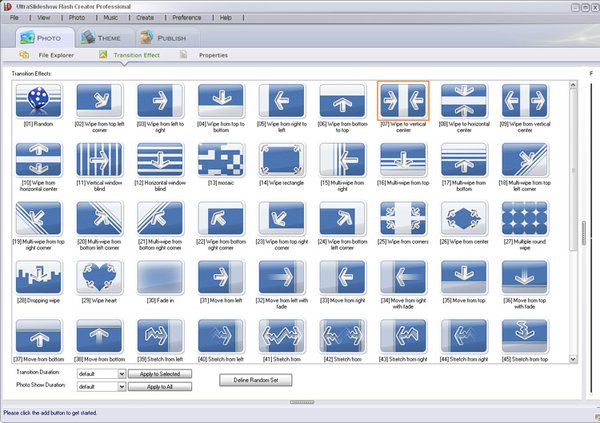Click the effects list scroll-up arrow
The width and height of the screenshot is (600, 423).
click(x=573, y=85)
